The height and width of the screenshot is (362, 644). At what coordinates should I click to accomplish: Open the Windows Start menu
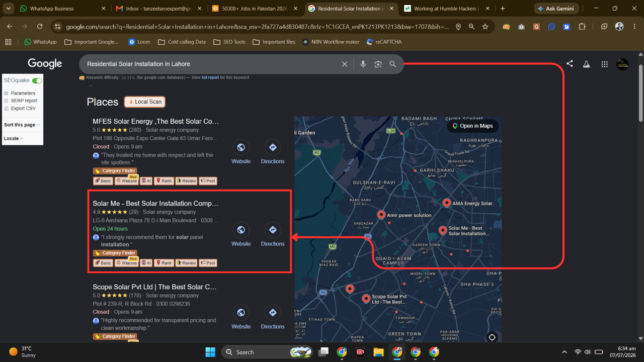[x=210, y=352]
